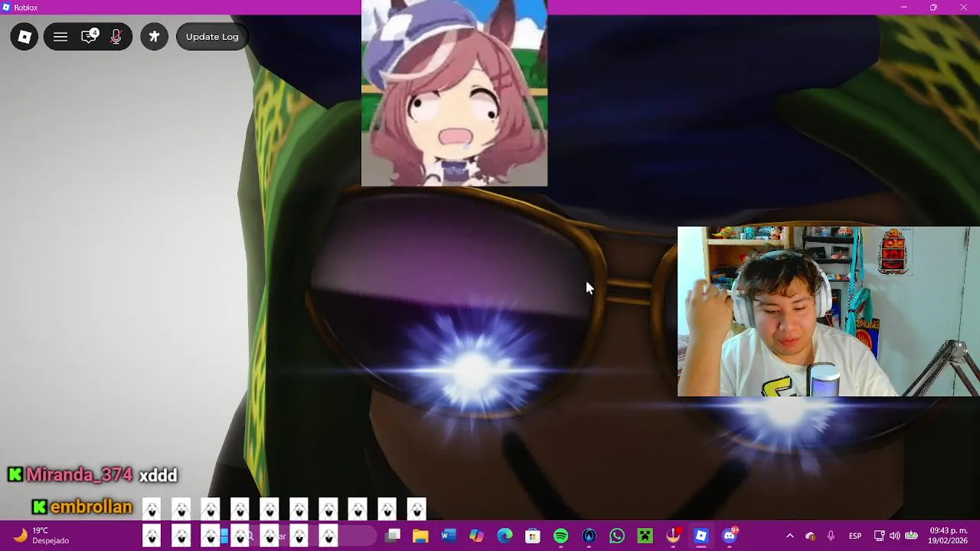The width and height of the screenshot is (980, 551).
Task: Expand the hidden system tray icons
Action: 790,536
